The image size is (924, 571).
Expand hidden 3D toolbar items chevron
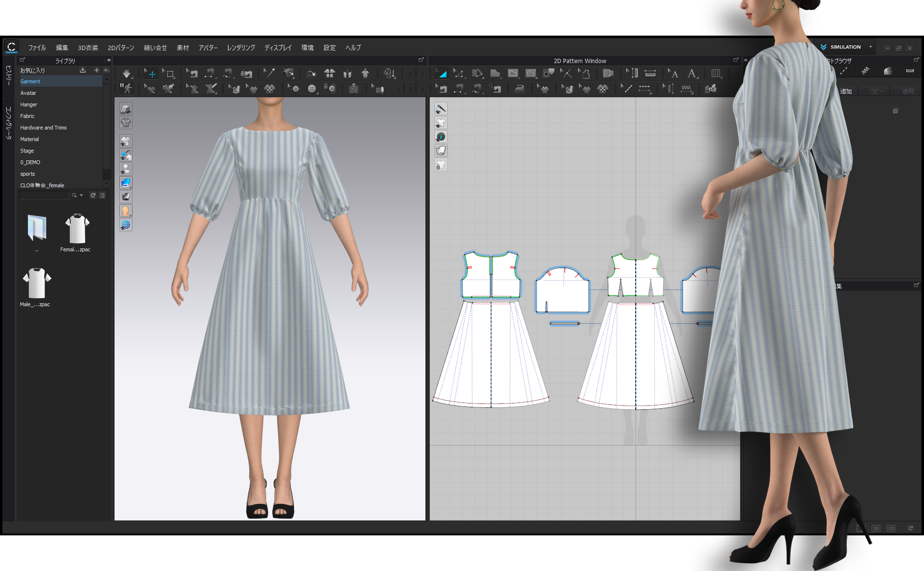tap(410, 74)
